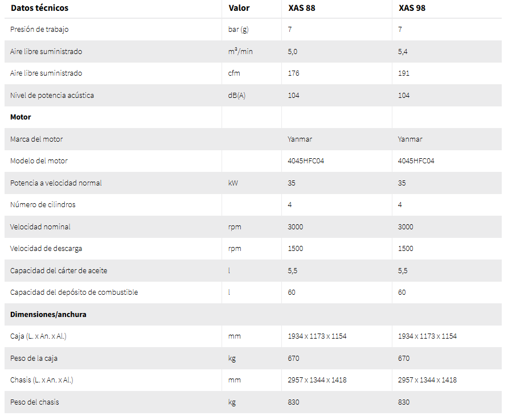Click the Motor section heading
Image resolution: width=508 pixels, height=420 pixels.
(21, 117)
